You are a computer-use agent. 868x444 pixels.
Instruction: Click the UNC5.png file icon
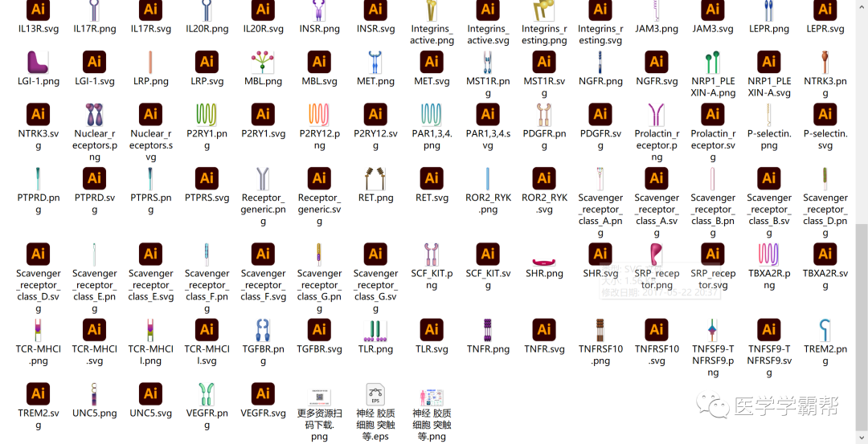pyautogui.click(x=94, y=393)
